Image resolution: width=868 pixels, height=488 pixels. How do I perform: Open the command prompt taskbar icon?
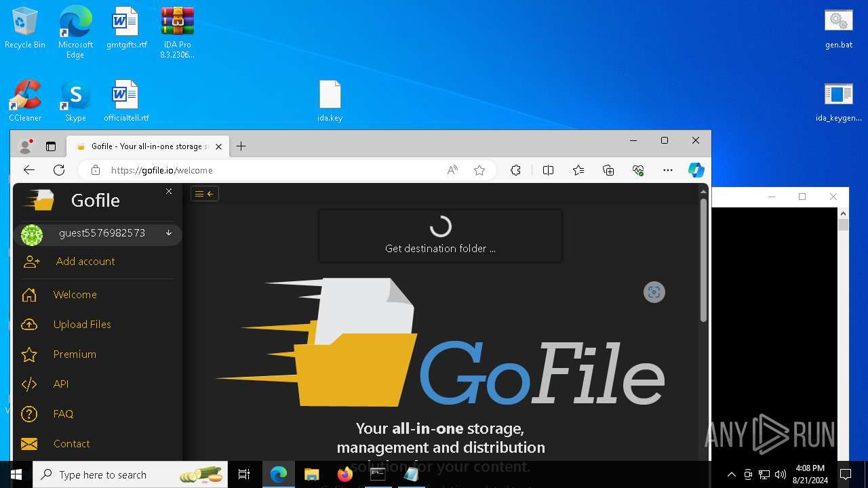pos(378,474)
